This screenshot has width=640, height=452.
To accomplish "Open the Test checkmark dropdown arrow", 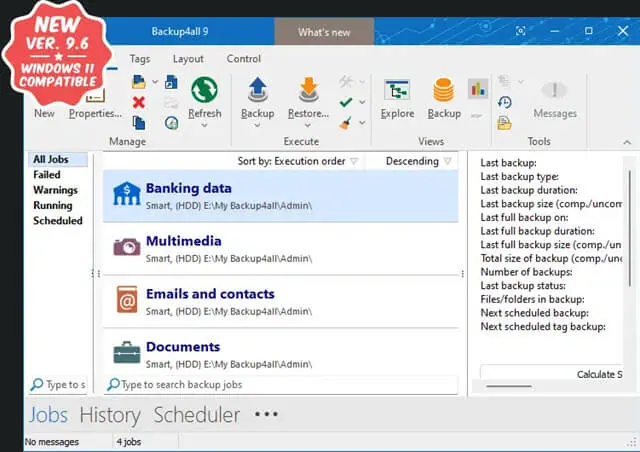I will tap(362, 102).
